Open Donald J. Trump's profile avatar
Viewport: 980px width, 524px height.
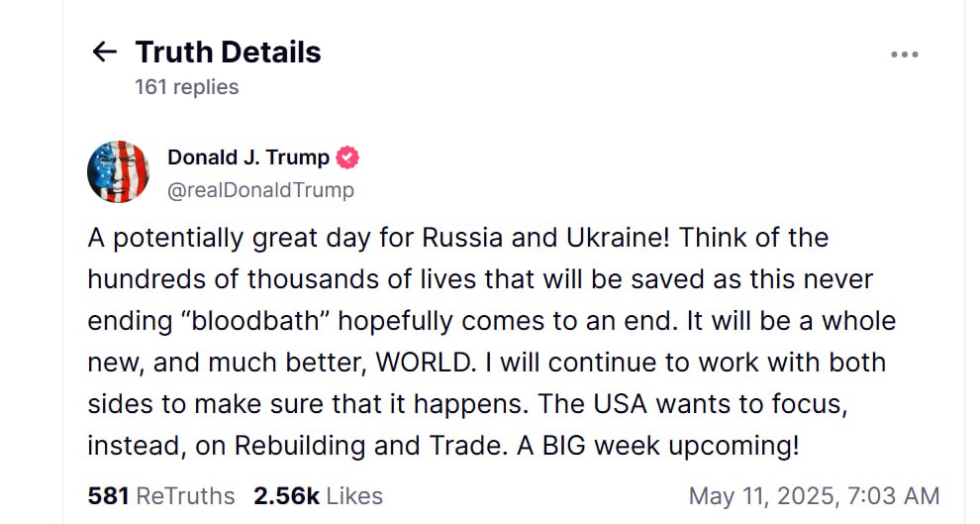tap(119, 171)
